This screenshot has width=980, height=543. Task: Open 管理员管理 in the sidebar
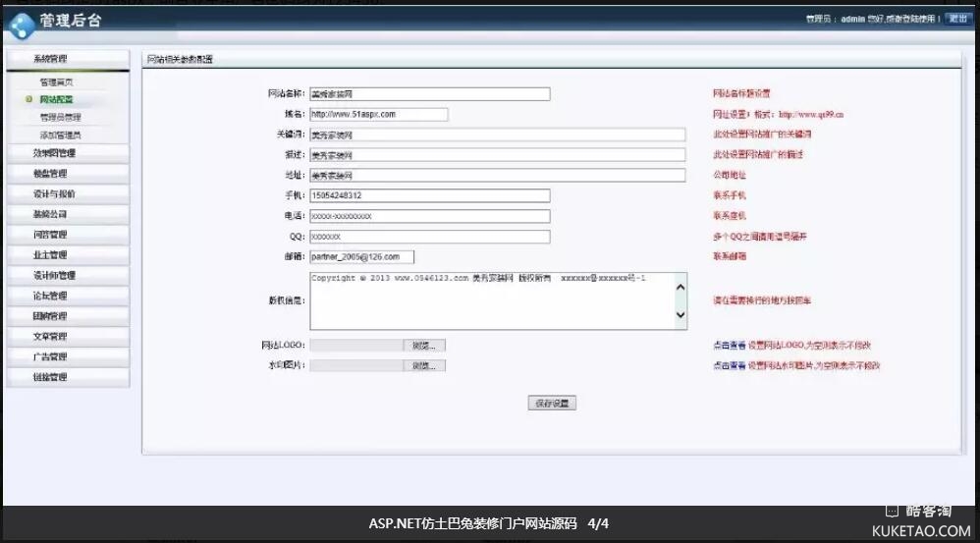click(61, 117)
